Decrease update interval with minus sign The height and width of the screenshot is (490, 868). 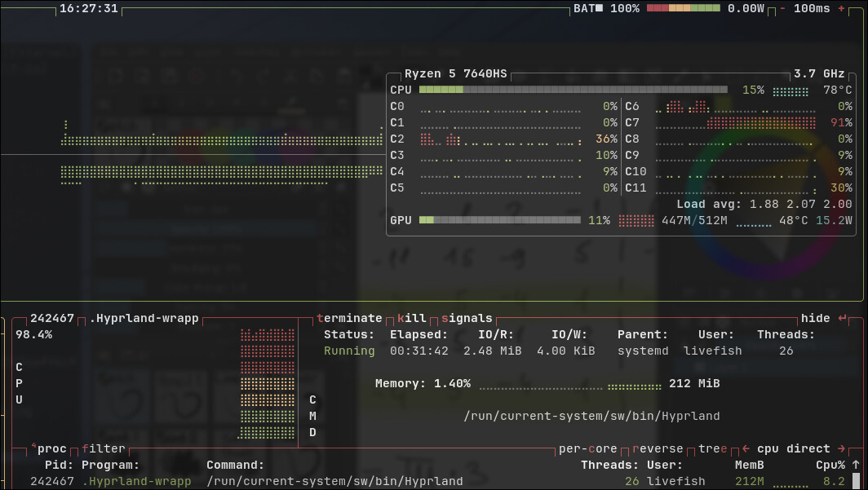click(782, 9)
